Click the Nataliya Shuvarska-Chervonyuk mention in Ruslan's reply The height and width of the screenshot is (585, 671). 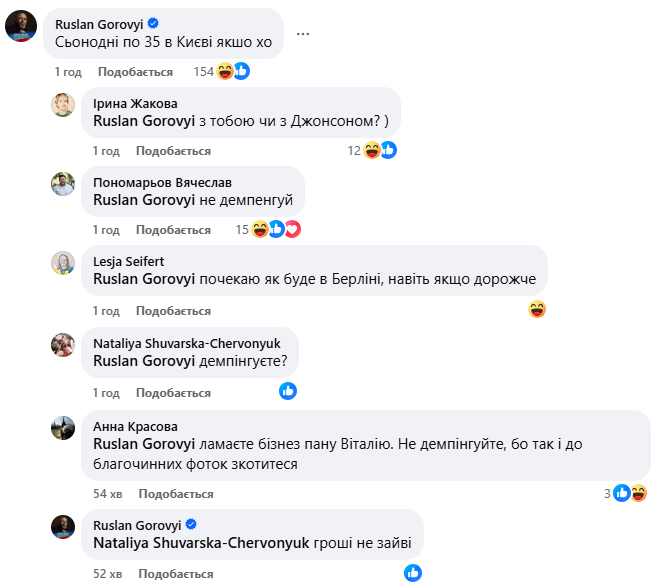point(200,543)
